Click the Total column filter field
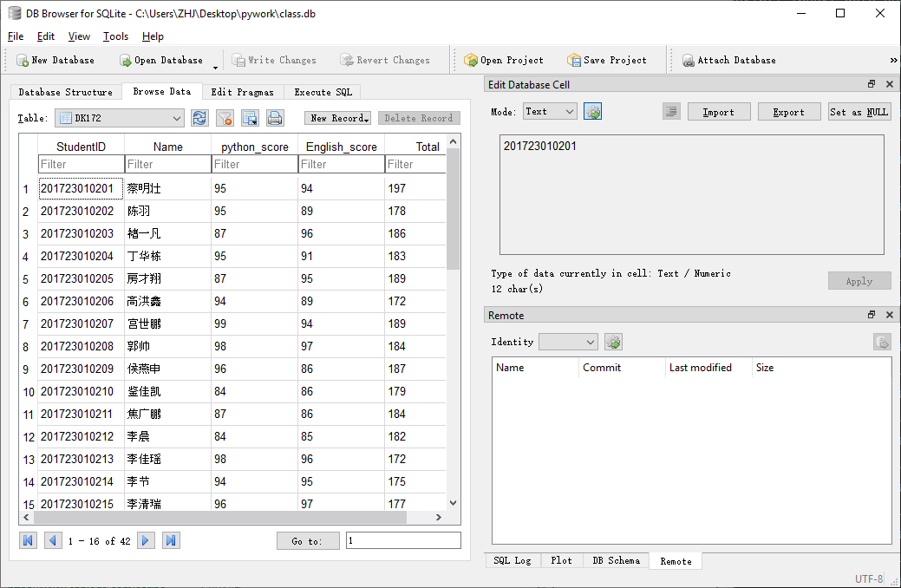 [416, 164]
